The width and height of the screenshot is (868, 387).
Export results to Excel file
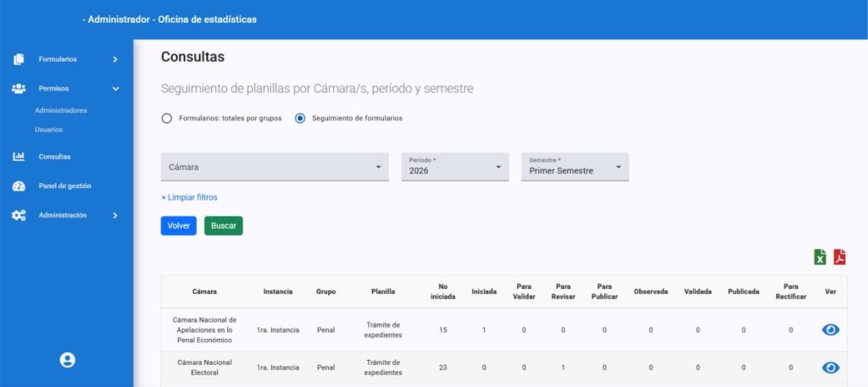click(820, 257)
